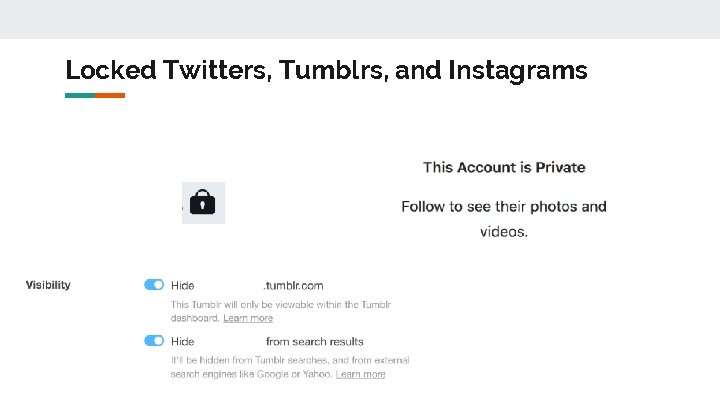The image size is (720, 405).
Task: Click Hide from search results label text
Action: pos(314,341)
